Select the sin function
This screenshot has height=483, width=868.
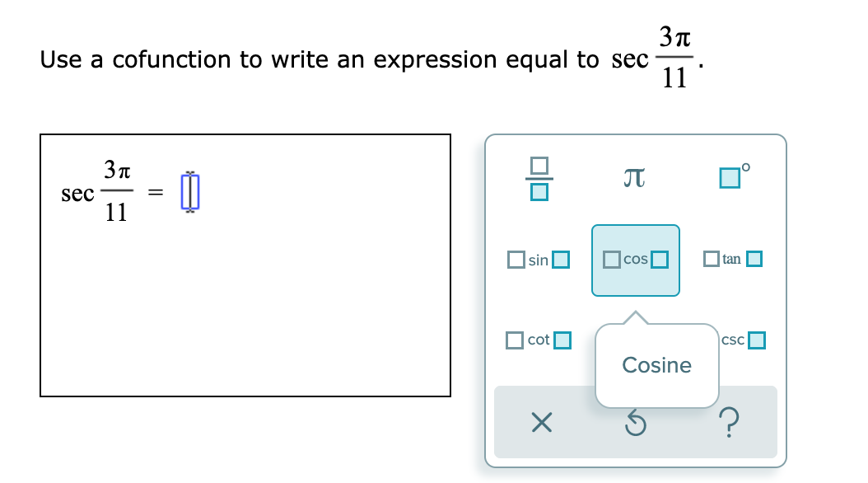pos(538,259)
